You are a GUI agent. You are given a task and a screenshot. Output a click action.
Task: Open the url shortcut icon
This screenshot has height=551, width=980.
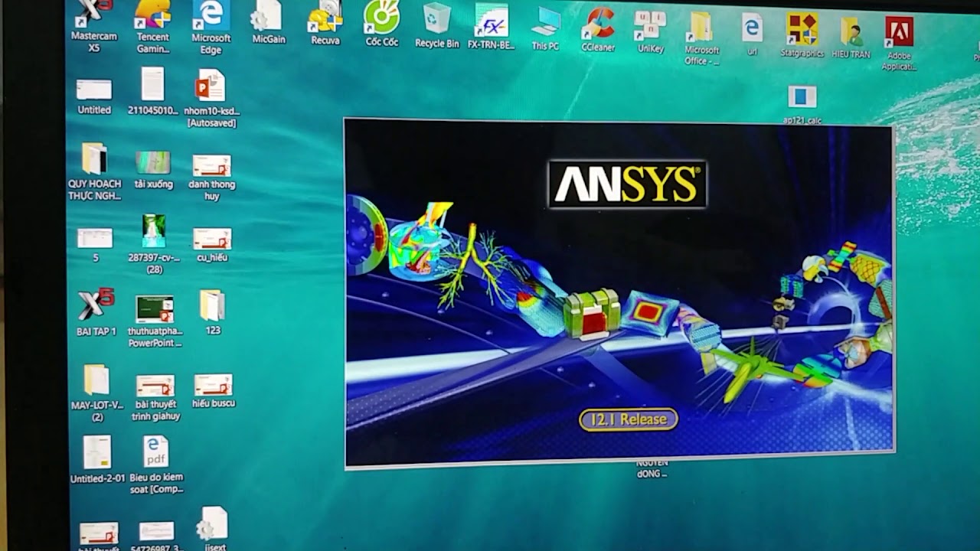pyautogui.click(x=752, y=34)
